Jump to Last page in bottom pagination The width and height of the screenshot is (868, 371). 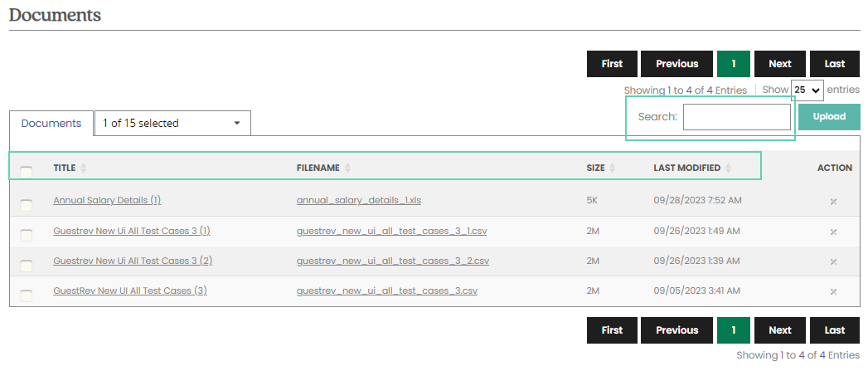pos(835,330)
